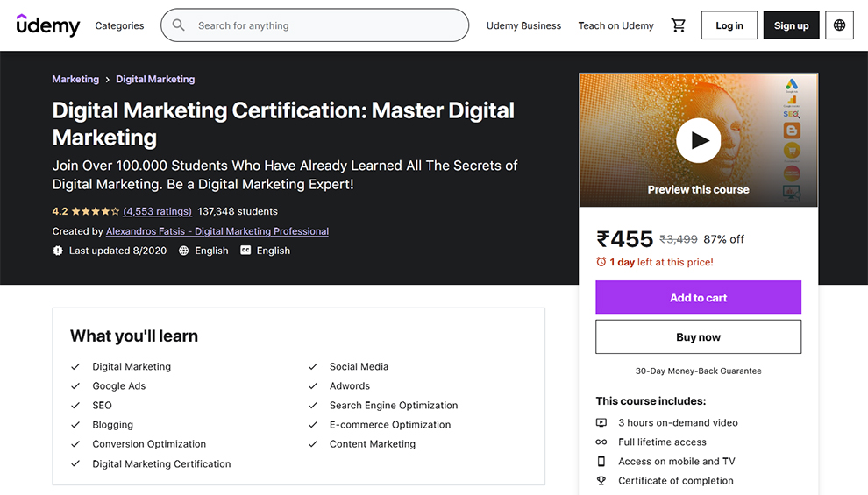Click the on-demand video icon
The image size is (868, 495).
[x=601, y=422]
